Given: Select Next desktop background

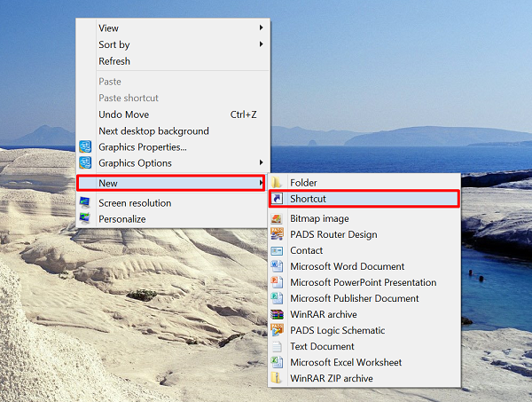Looking at the screenshot, I should pos(173,130).
